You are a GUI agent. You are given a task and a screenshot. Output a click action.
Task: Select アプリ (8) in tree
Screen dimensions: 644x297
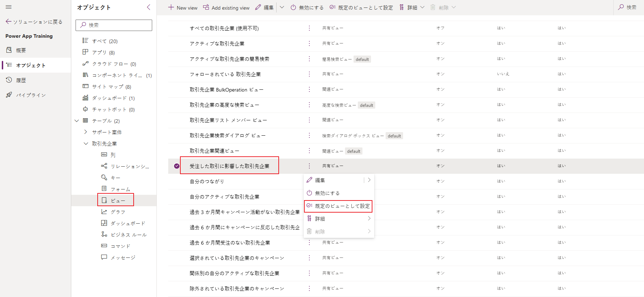(x=103, y=52)
